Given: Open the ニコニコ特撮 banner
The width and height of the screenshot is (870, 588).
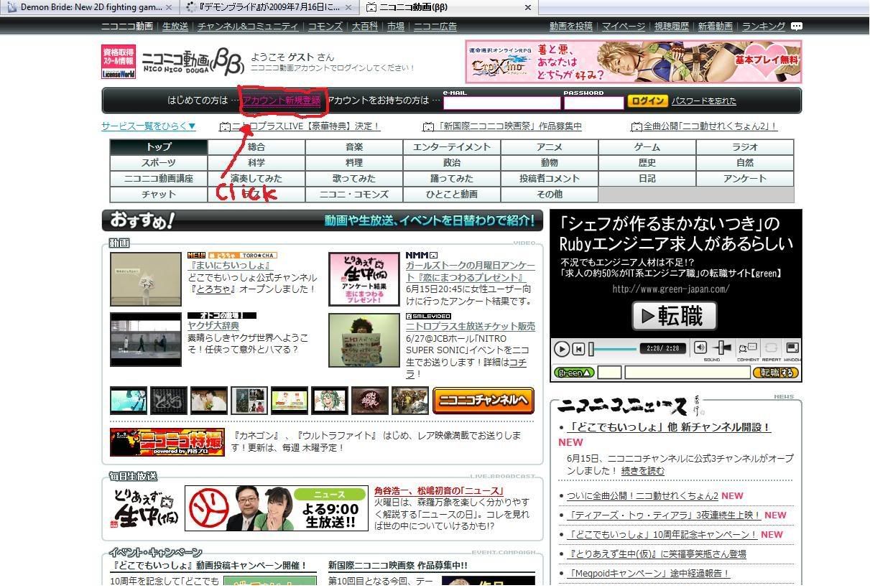Looking at the screenshot, I should point(167,442).
